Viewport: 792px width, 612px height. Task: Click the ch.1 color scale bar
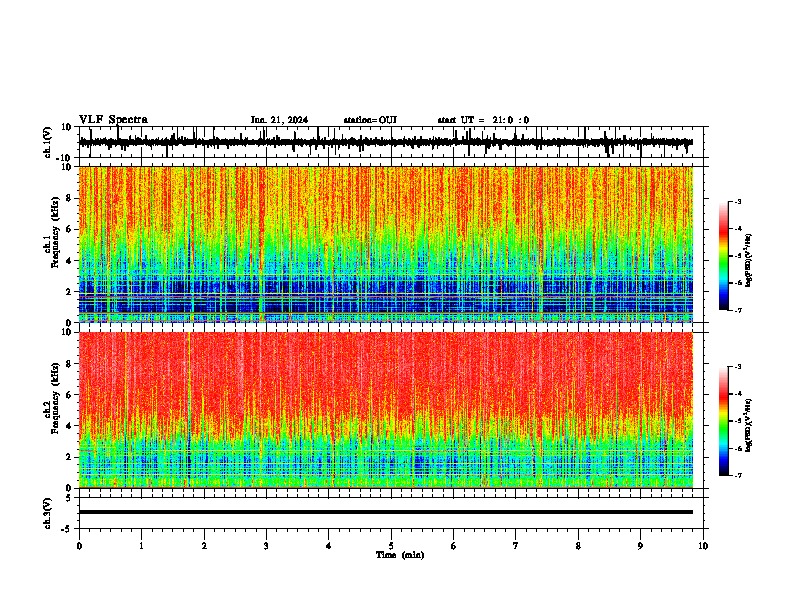coord(723,256)
